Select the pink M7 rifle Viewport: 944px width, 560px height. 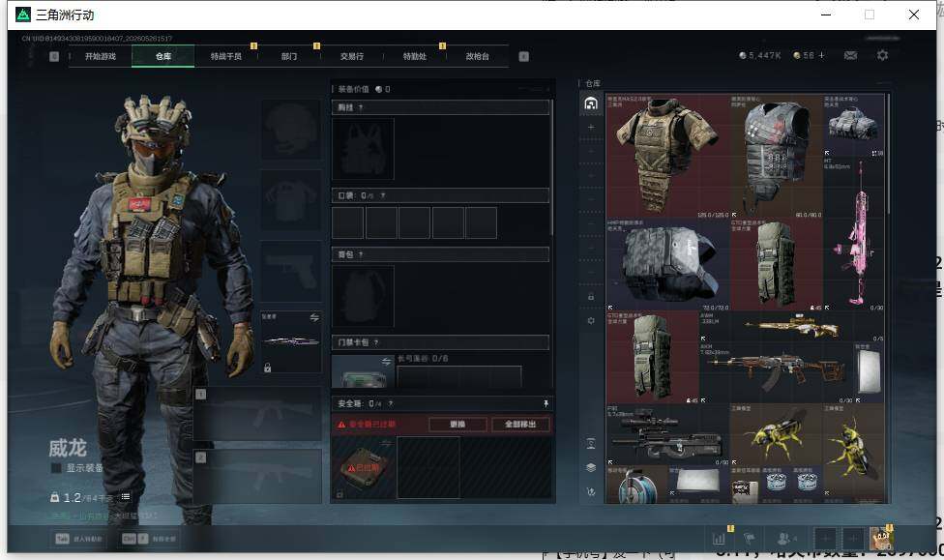(x=854, y=234)
